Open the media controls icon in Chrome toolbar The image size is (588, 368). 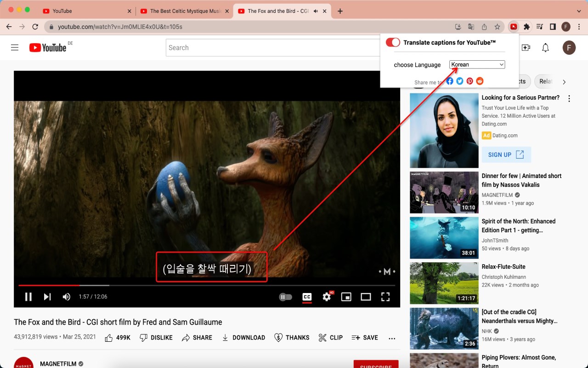tap(540, 27)
